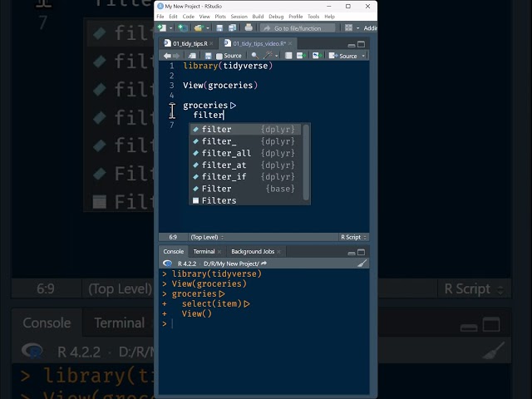Click the Print icon in main toolbar
Viewport: 532px width, 399px height.
point(249,27)
